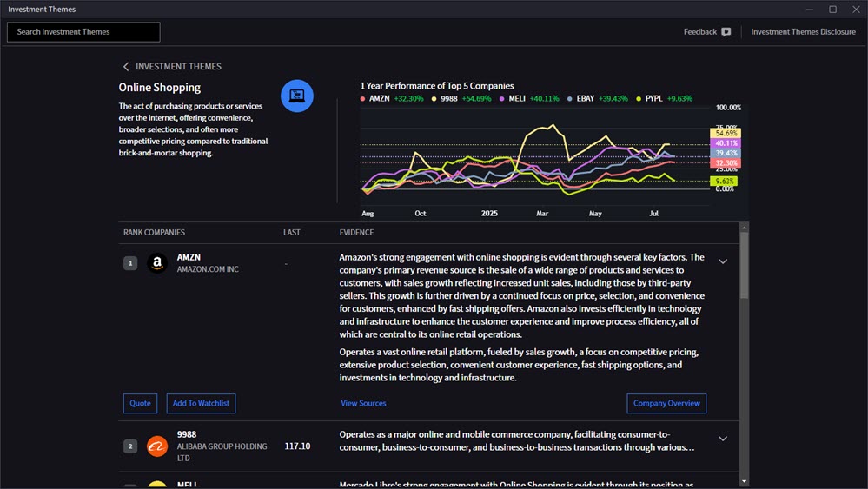This screenshot has width=868, height=489.
Task: Click the vertical scrollbar thumb
Action: [x=744, y=266]
